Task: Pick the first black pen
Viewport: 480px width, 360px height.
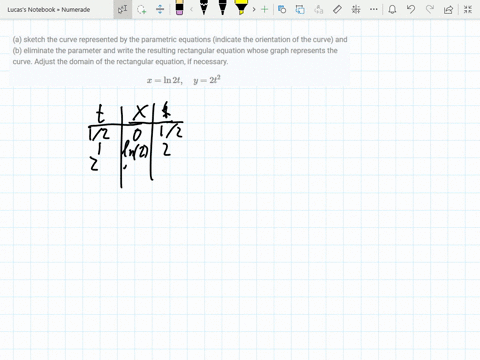Action: [x=204, y=8]
